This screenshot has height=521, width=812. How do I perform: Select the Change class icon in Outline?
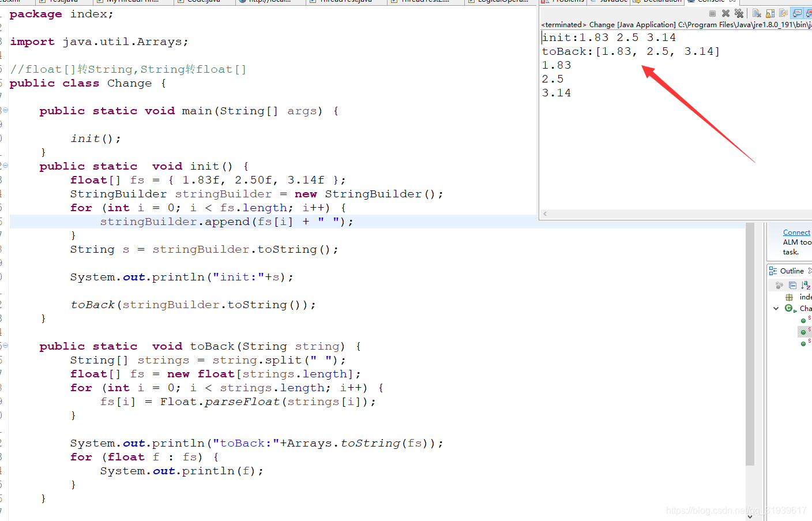click(x=790, y=309)
